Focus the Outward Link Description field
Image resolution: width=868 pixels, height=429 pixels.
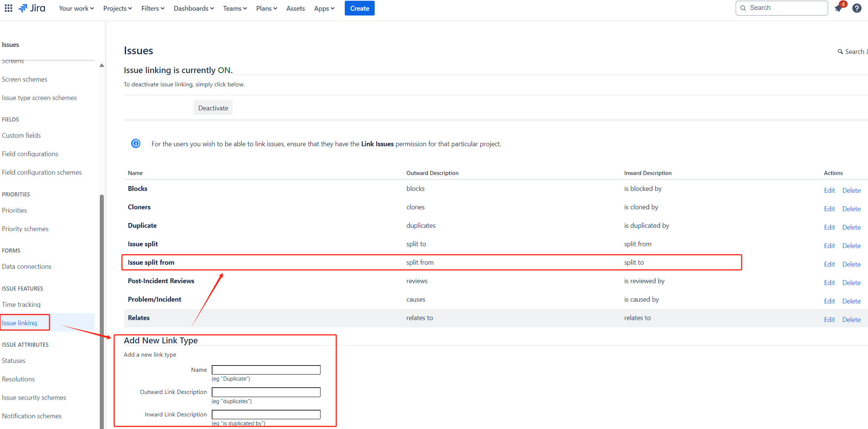pos(266,392)
